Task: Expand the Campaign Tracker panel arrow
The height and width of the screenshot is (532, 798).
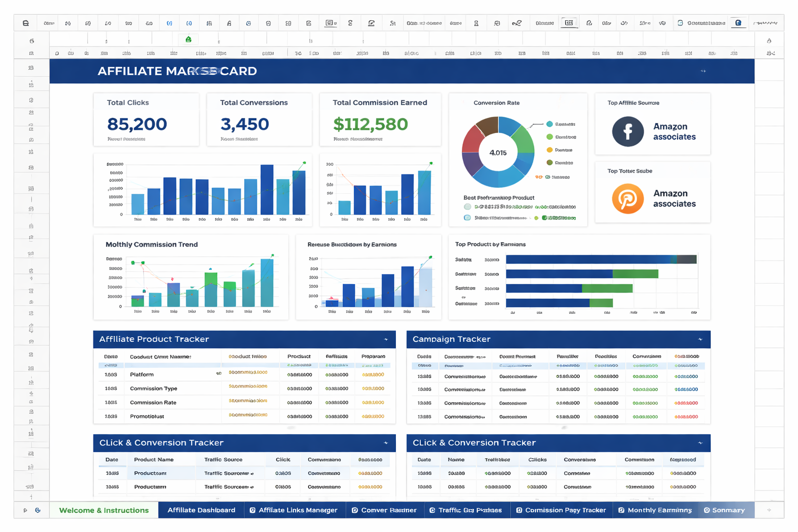Action: (701, 339)
